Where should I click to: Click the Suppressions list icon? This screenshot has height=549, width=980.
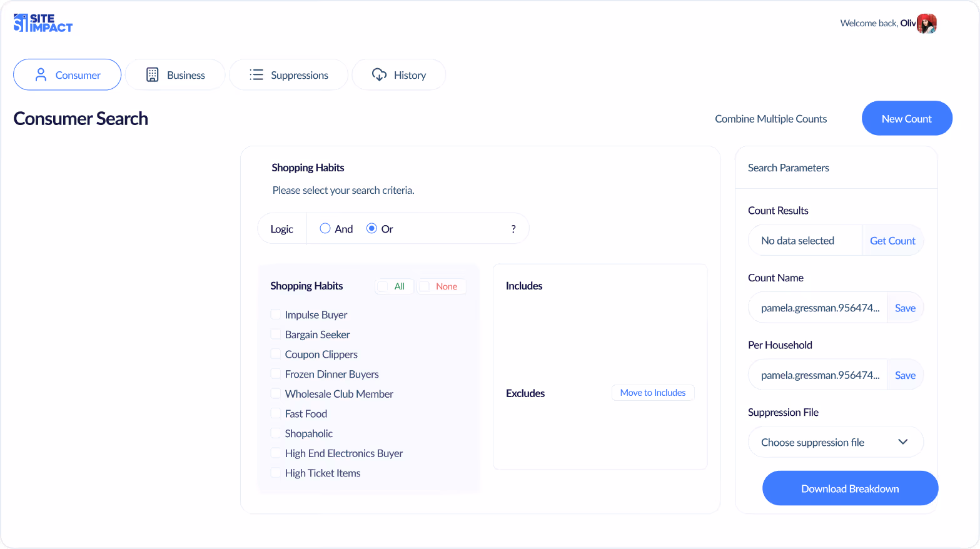point(256,75)
